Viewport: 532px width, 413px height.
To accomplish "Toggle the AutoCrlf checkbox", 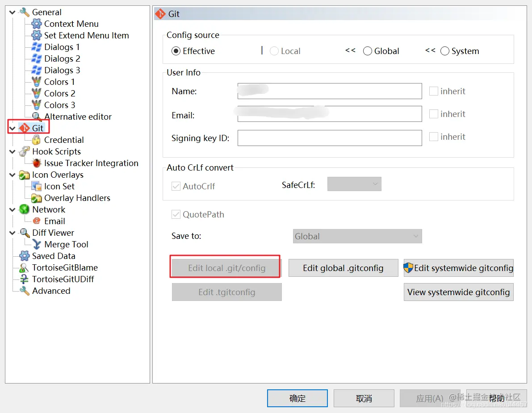I will click(176, 186).
